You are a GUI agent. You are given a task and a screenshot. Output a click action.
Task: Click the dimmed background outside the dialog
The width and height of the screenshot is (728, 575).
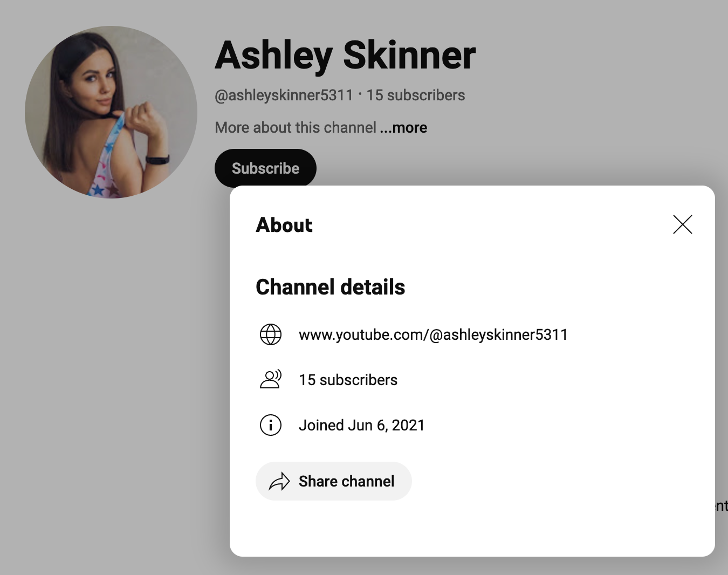point(108,378)
